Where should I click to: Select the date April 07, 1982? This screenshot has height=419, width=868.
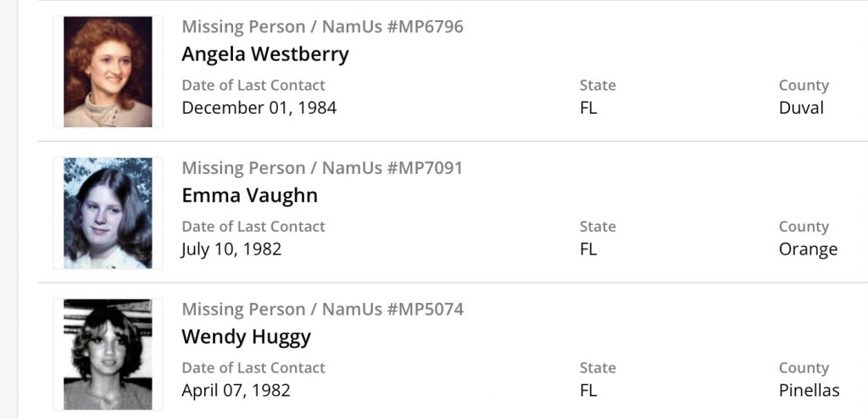pos(236,390)
